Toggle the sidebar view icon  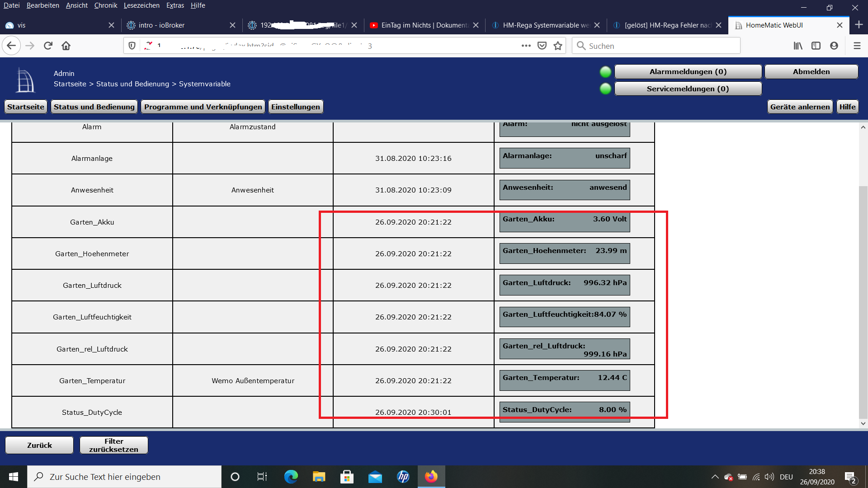(x=816, y=46)
